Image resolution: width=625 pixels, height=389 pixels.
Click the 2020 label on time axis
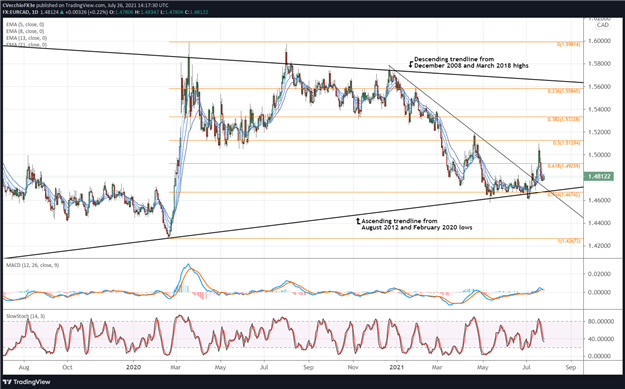[x=133, y=367]
